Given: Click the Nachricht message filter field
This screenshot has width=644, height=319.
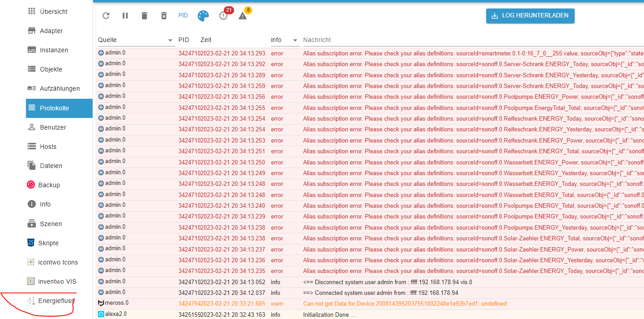Looking at the screenshot, I should click(x=473, y=40).
